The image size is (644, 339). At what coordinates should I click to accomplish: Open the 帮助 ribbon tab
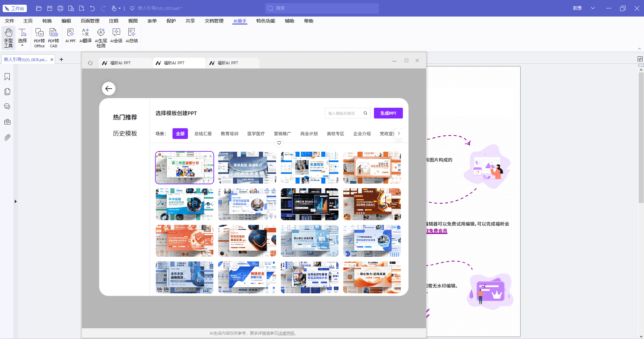(x=309, y=21)
